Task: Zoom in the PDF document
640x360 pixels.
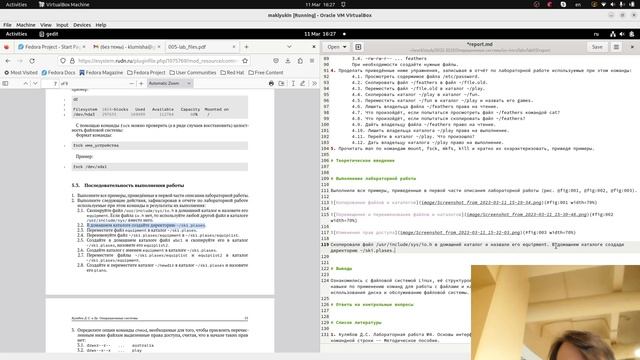Action: 141,83
